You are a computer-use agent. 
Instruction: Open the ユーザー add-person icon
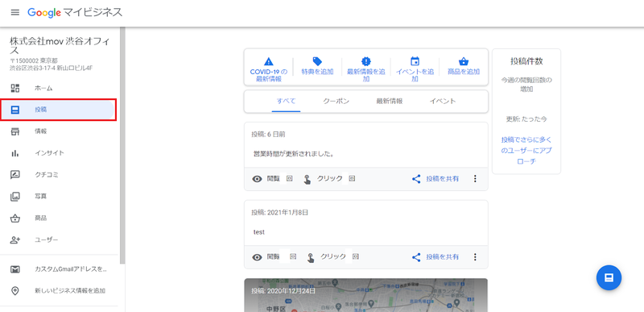click(15, 240)
